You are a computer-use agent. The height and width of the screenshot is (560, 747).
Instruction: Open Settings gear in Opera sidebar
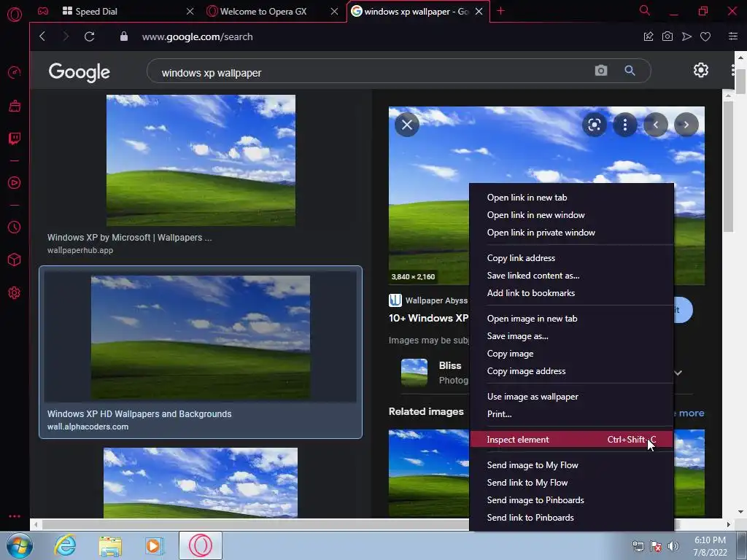[15, 293]
